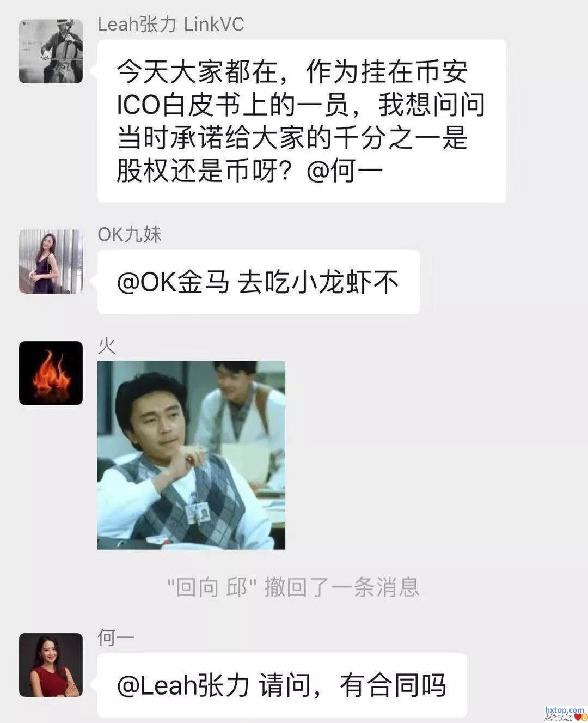The image size is (588, 723).
Task: Select the sender name OK九妹
Action: 130,234
